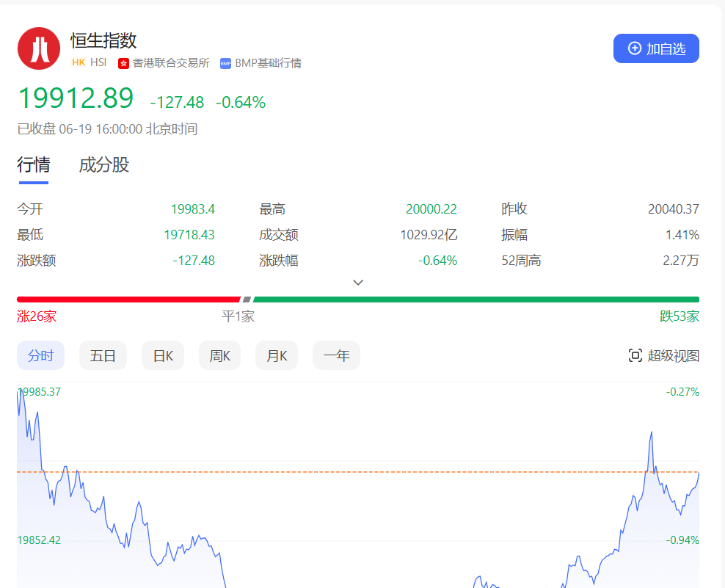The width and height of the screenshot is (725, 588).
Task: Click the 成交额 value 1029.92亿
Action: [x=429, y=235]
